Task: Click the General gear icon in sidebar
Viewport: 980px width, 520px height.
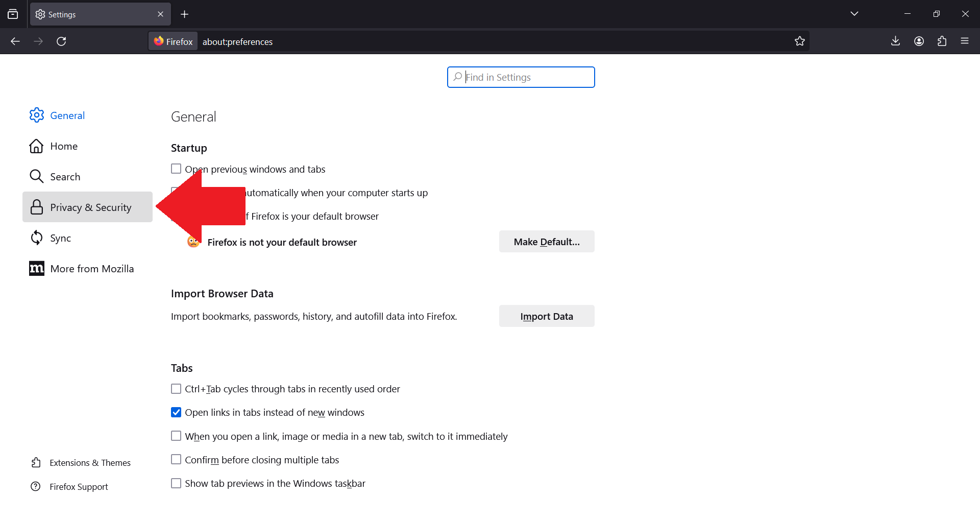Action: pos(36,115)
